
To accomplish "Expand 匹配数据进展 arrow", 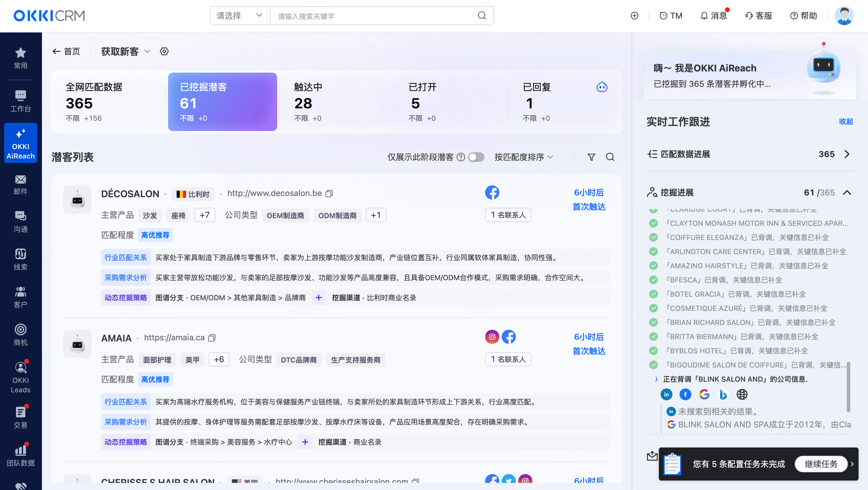I will point(847,154).
